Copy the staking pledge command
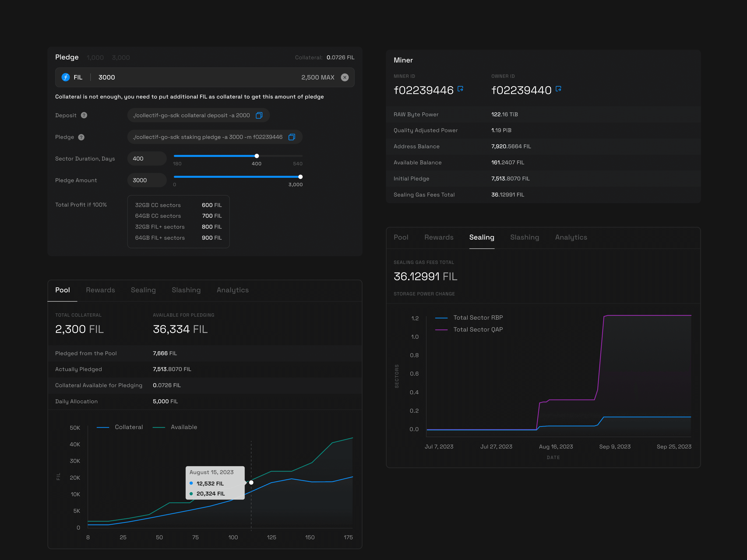This screenshot has height=560, width=747. 292,137
